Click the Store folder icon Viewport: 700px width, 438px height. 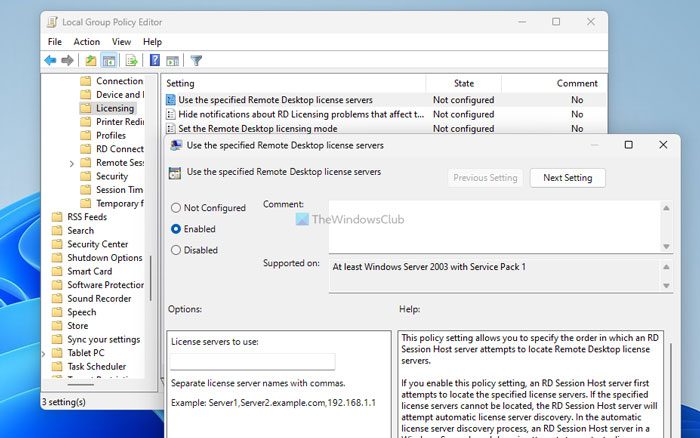click(57, 326)
